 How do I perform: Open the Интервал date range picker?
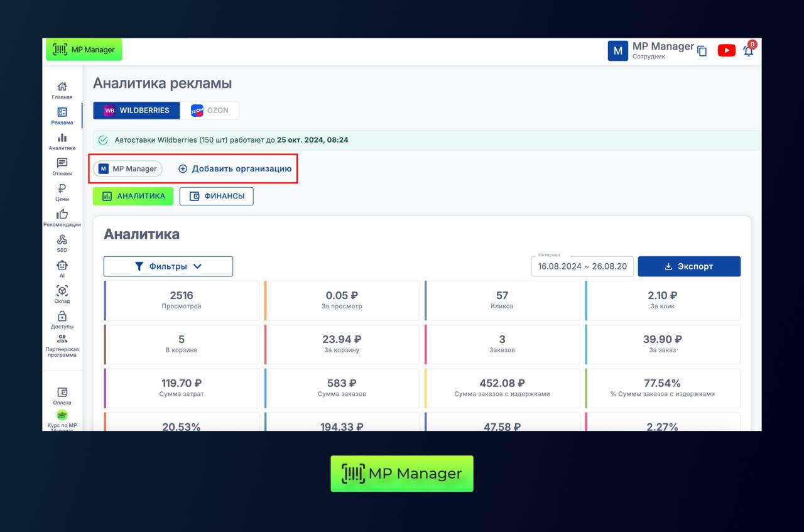pos(582,266)
